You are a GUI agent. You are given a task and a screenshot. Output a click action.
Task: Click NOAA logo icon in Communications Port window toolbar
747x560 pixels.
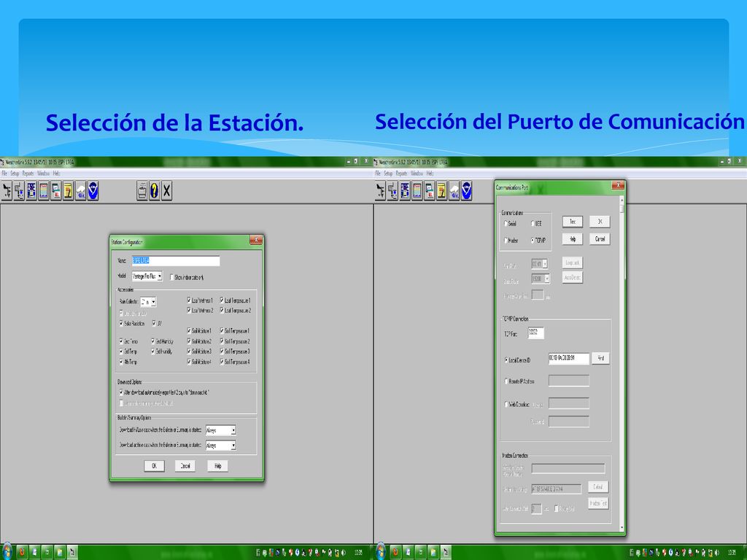[467, 191]
